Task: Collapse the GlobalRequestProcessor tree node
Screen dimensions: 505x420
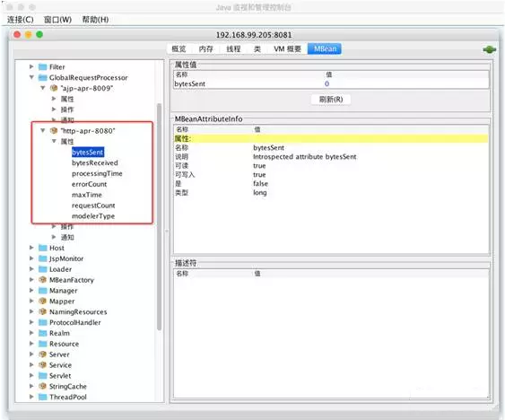Action: coord(31,77)
